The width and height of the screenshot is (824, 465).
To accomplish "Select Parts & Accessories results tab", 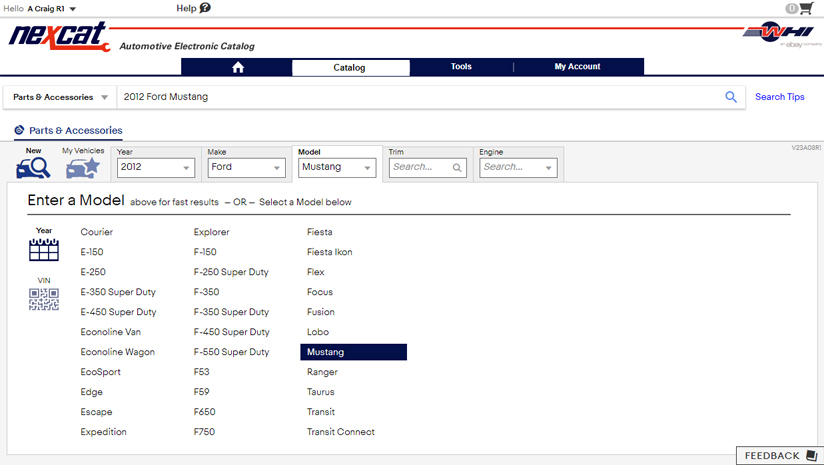I will pos(68,130).
